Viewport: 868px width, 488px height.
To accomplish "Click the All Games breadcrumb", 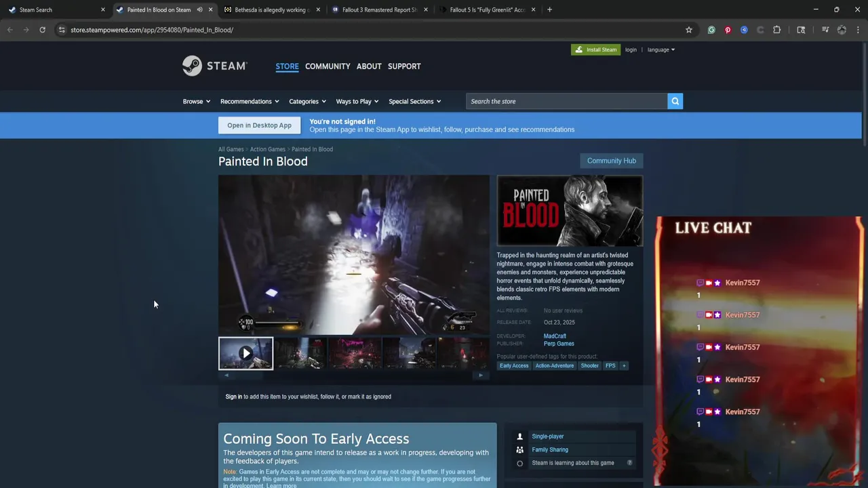I will point(231,149).
